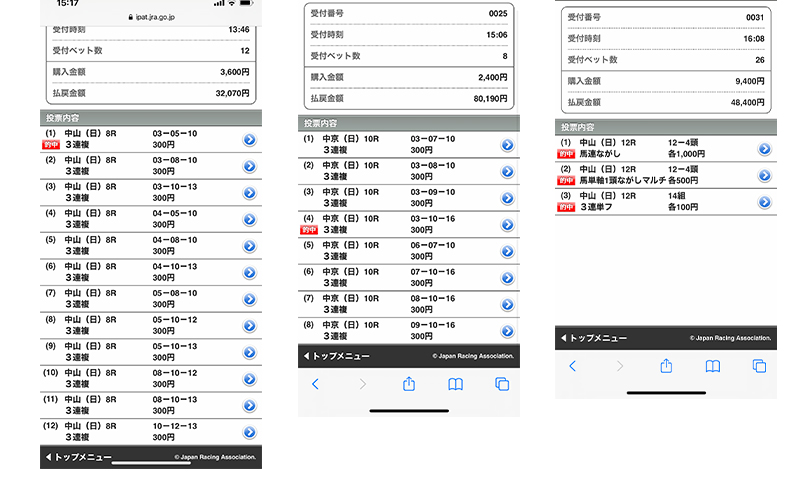Tap right Safari bookmarks icon
Image resolution: width=800 pixels, height=480 pixels.
tap(712, 366)
